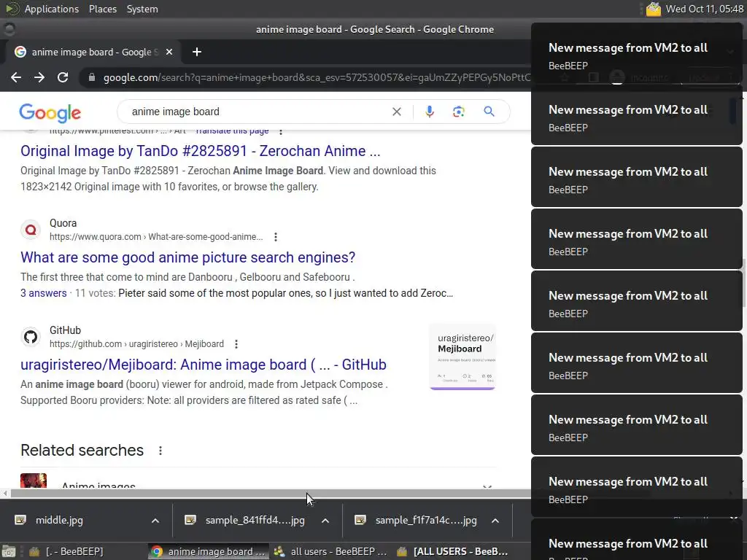Switch to all users - BeeBEEP taskbar window
The height and width of the screenshot is (560, 747).
pos(332,551)
